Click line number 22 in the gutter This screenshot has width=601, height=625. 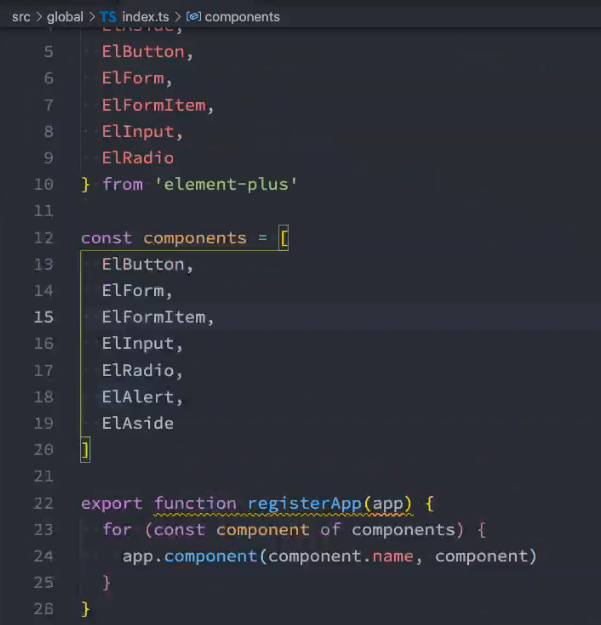point(43,503)
